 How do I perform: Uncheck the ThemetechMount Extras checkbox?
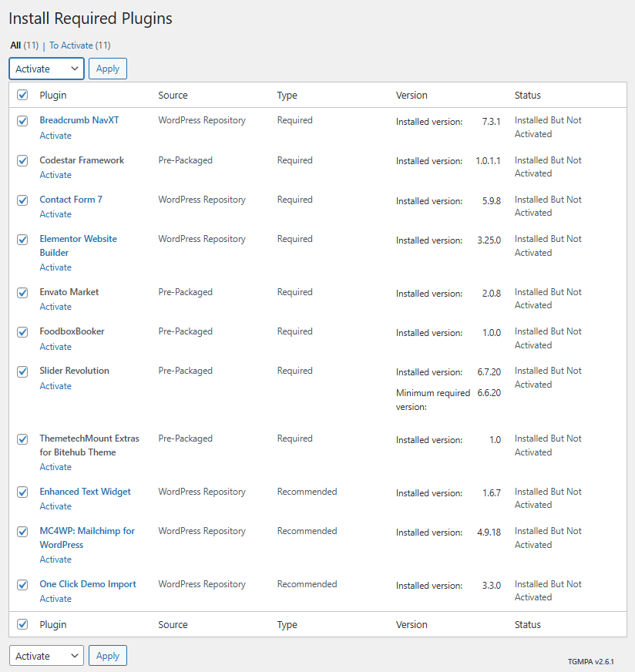[x=22, y=439]
